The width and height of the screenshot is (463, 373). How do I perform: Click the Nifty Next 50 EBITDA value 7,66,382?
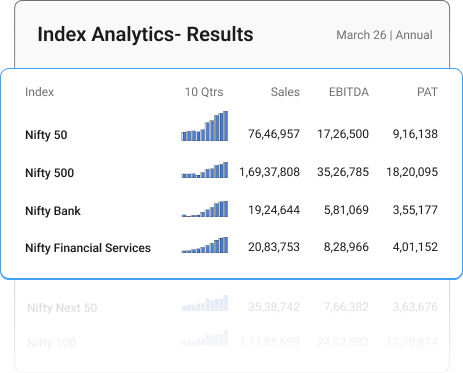[346, 307]
